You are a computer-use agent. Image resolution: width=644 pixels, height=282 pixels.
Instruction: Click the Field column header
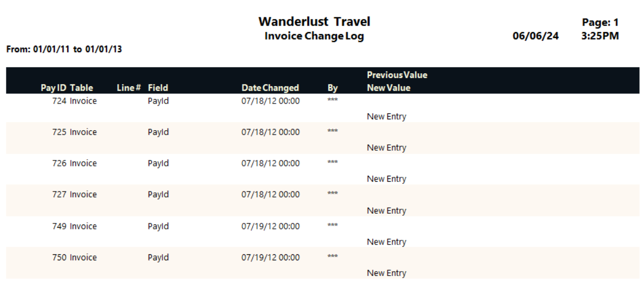point(158,88)
